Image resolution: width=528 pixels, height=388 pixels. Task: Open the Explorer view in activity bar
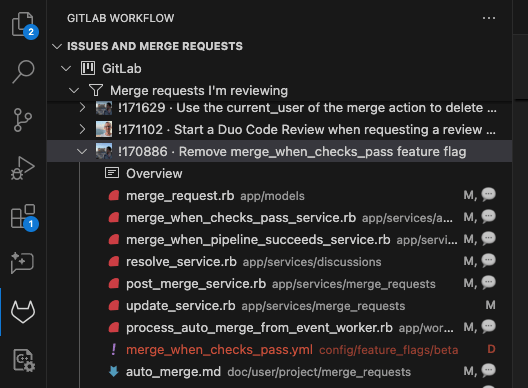[23, 24]
